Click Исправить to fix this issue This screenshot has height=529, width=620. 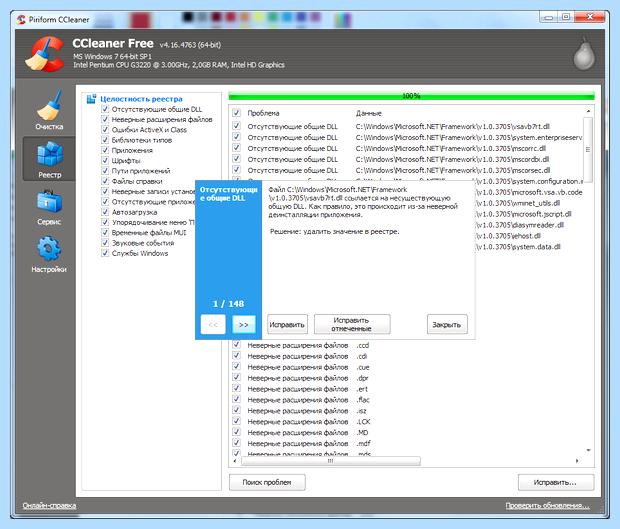pos(287,325)
